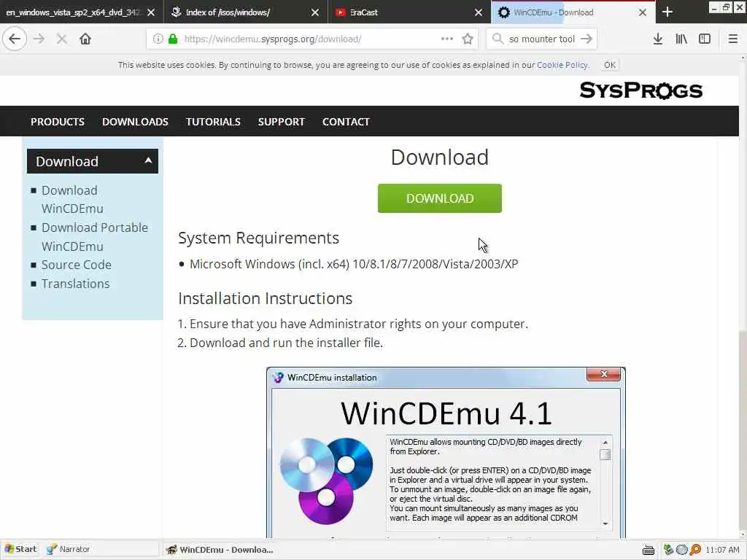This screenshot has width=747, height=560.
Task: Go back with the browser Back arrow
Action: tap(15, 39)
